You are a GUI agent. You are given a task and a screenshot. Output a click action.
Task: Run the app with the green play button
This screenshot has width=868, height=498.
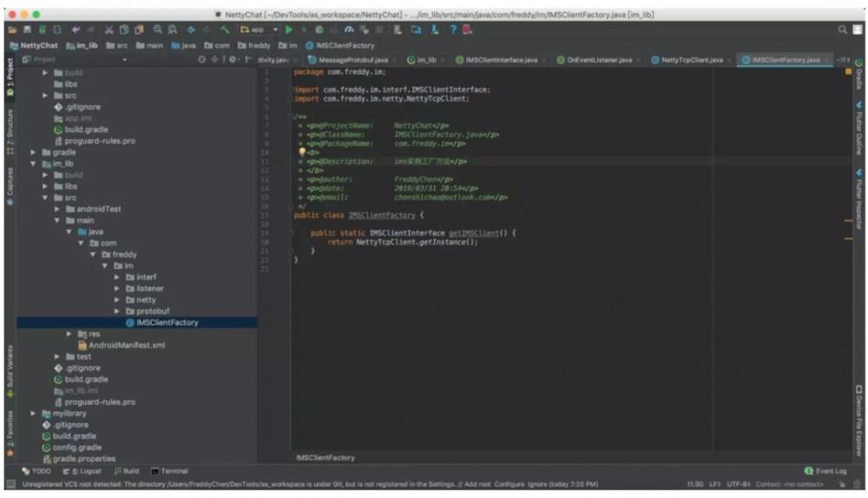[x=289, y=29]
